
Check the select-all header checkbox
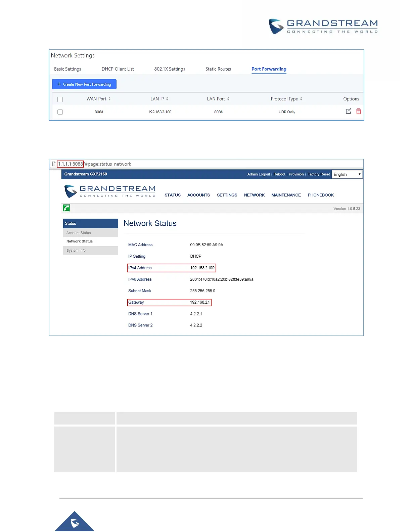pos(60,99)
